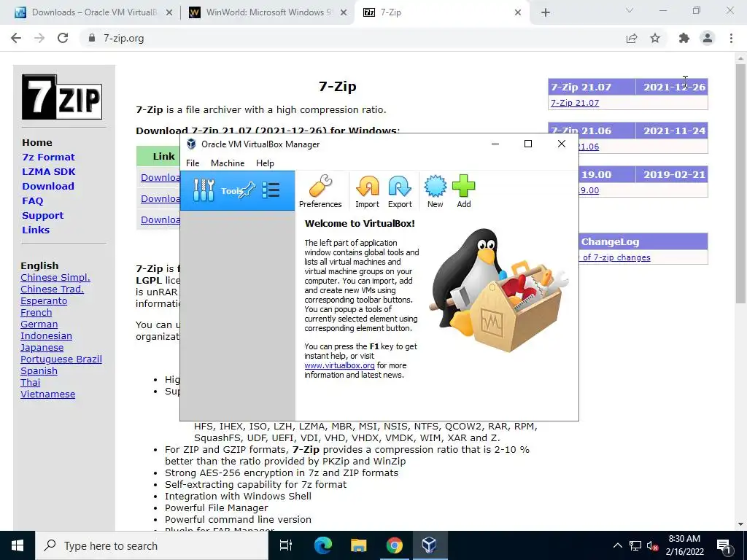Open a new Chrome tab
Screen dimensions: 747x560
coord(546,12)
